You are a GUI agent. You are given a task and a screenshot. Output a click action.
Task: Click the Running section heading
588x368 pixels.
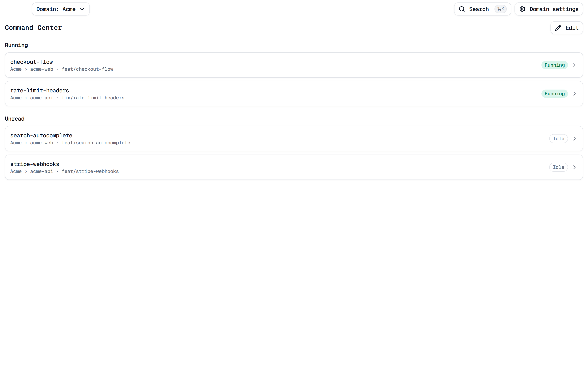point(16,45)
